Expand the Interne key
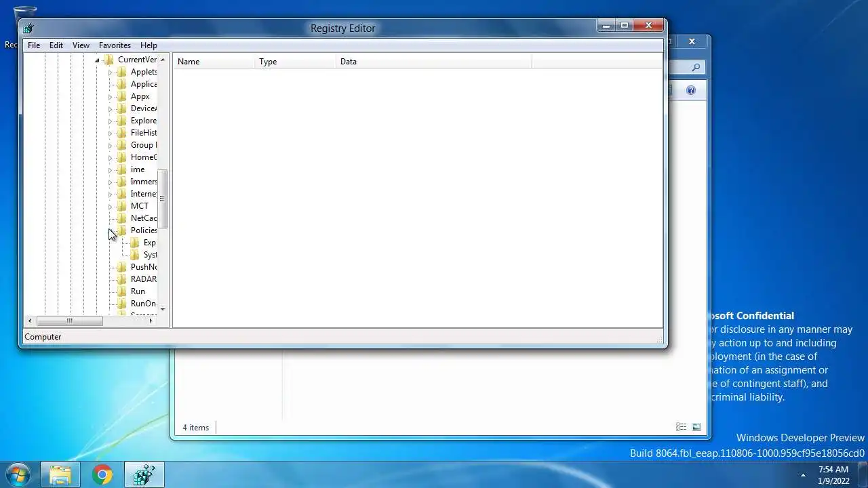The image size is (868, 488). 110,194
